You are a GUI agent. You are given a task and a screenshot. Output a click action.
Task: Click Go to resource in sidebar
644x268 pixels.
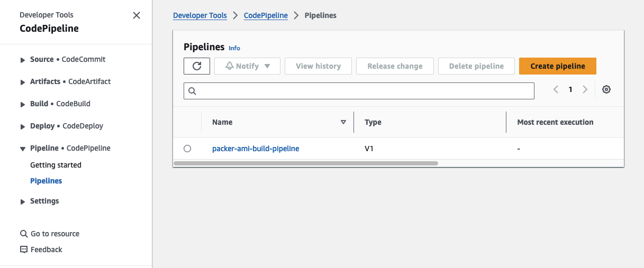[55, 234]
